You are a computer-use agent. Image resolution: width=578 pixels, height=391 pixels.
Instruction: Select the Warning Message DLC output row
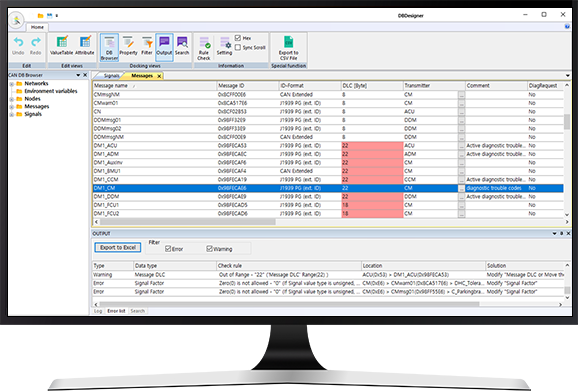pos(328,275)
